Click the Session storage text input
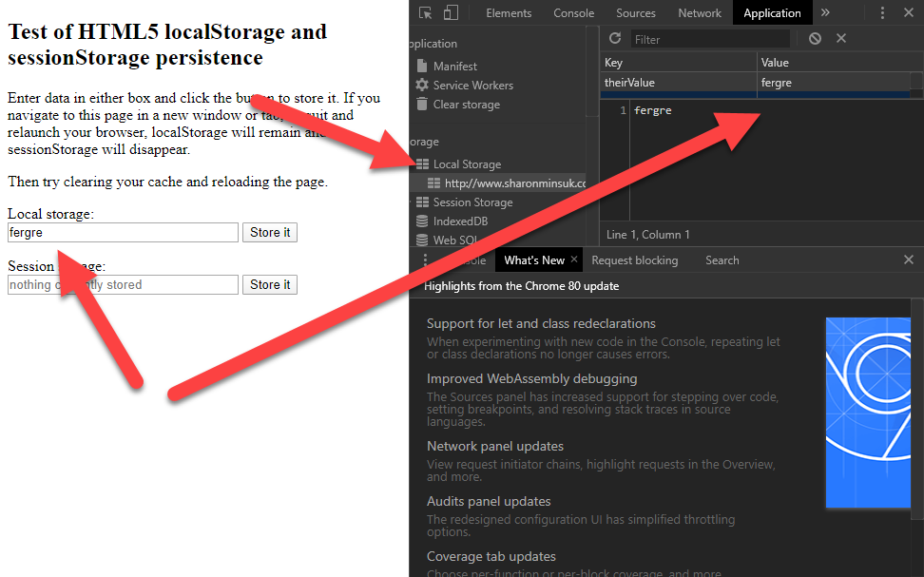This screenshot has height=577, width=924. pos(123,284)
